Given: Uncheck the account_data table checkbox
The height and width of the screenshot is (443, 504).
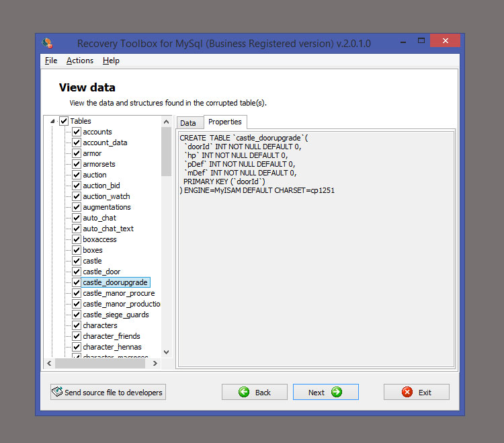Looking at the screenshot, I should (x=77, y=143).
